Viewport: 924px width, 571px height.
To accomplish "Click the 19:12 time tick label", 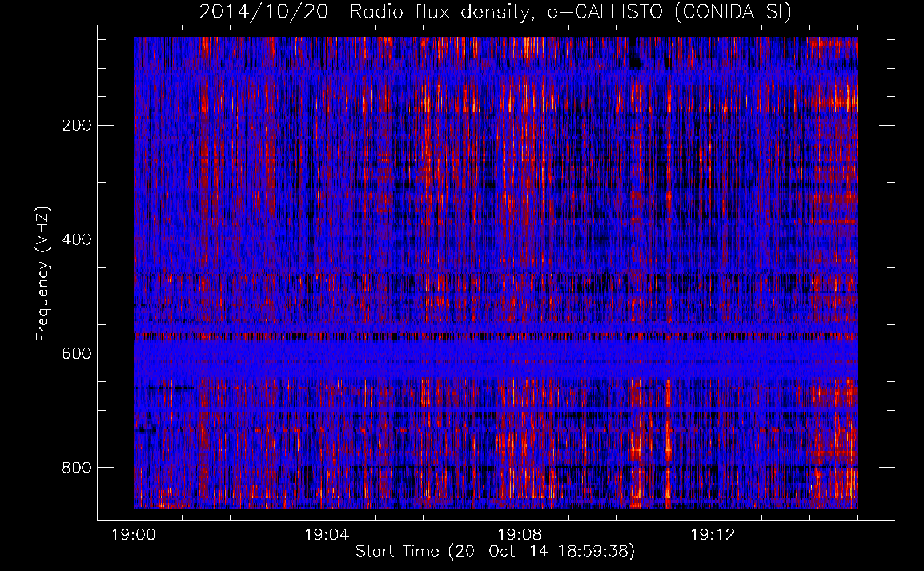I will pos(713,535).
